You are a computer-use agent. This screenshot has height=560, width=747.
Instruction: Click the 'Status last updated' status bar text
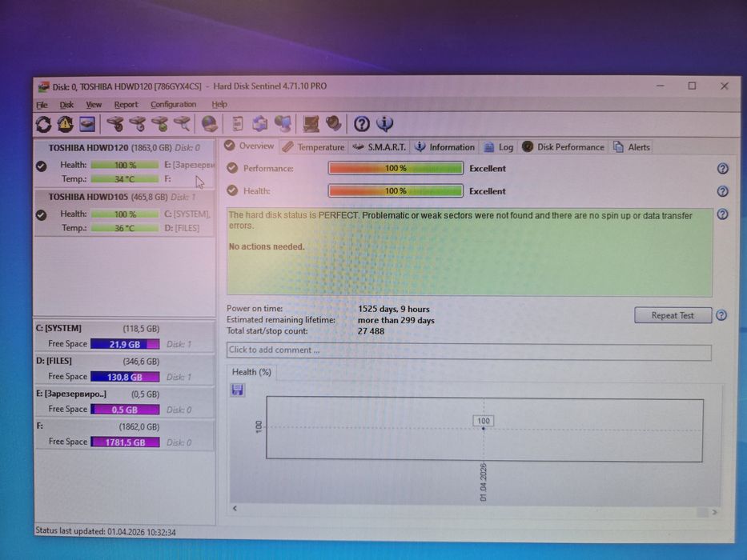(x=106, y=531)
